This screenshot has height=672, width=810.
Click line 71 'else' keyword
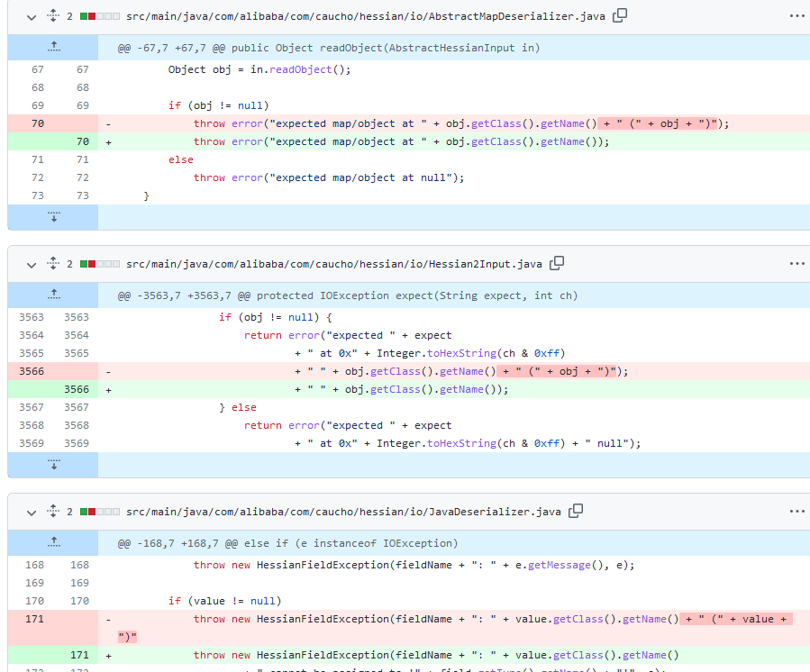tap(181, 159)
